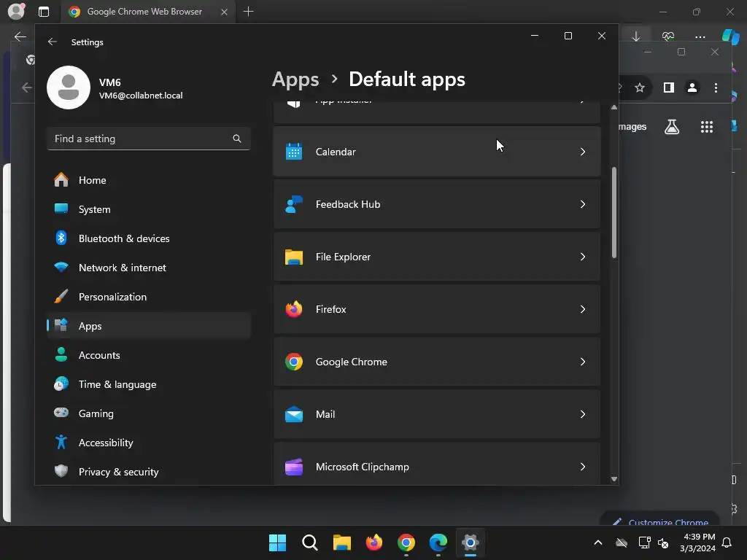The width and height of the screenshot is (747, 560).
Task: Open Chrome three-dot menu
Action: (716, 87)
